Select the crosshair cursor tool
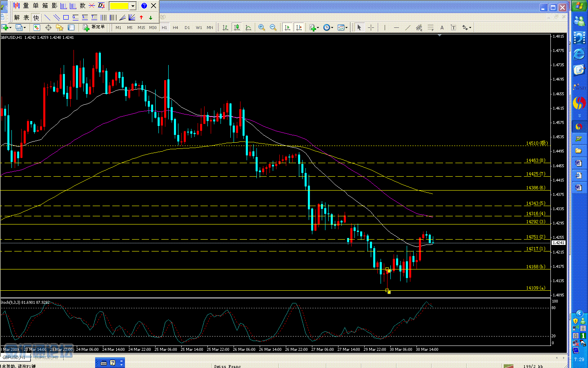 (371, 27)
